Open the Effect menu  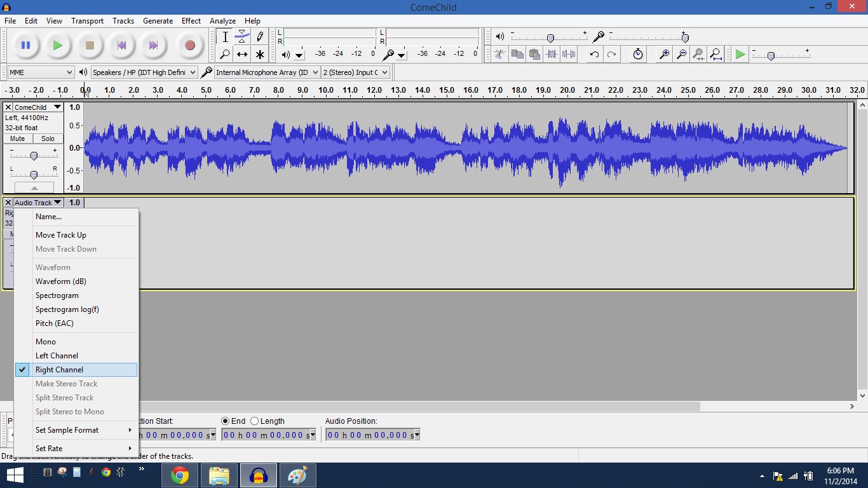pyautogui.click(x=191, y=21)
